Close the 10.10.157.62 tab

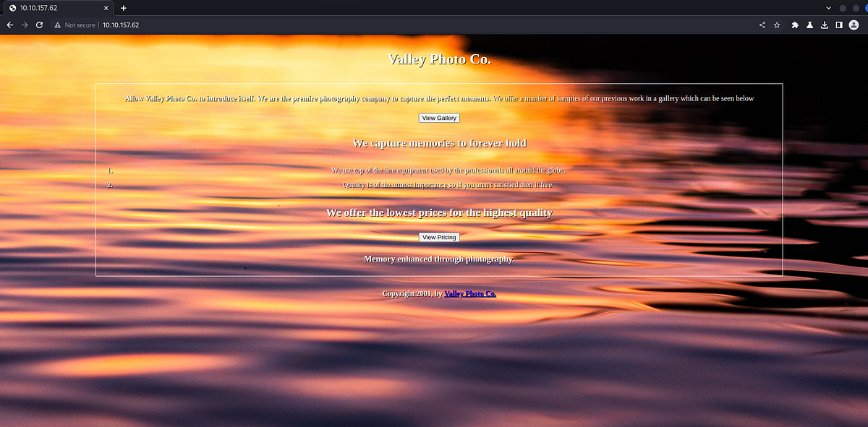coord(106,7)
